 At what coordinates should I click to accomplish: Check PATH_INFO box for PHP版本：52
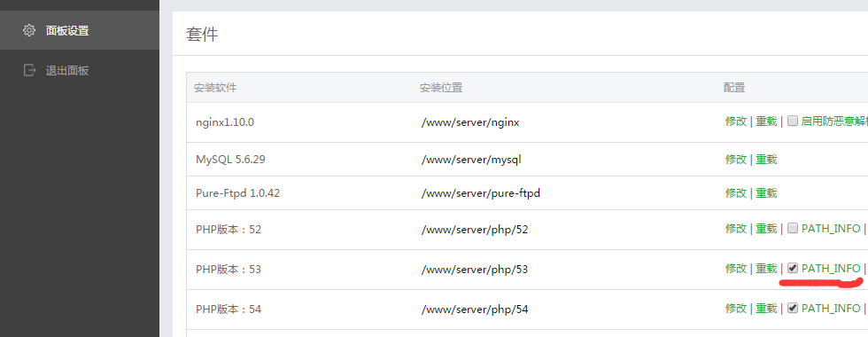pos(792,228)
